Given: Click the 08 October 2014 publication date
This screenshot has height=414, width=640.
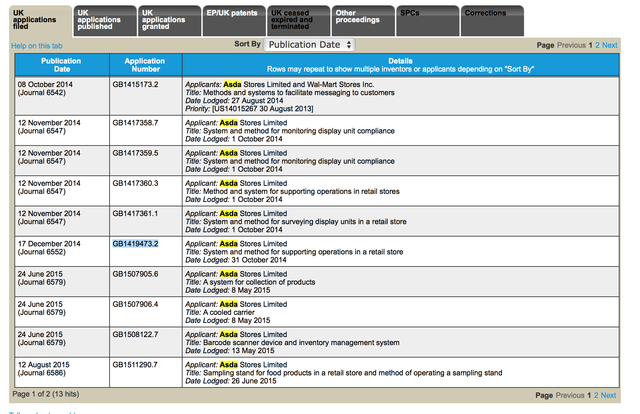Looking at the screenshot, I should click(45, 85).
